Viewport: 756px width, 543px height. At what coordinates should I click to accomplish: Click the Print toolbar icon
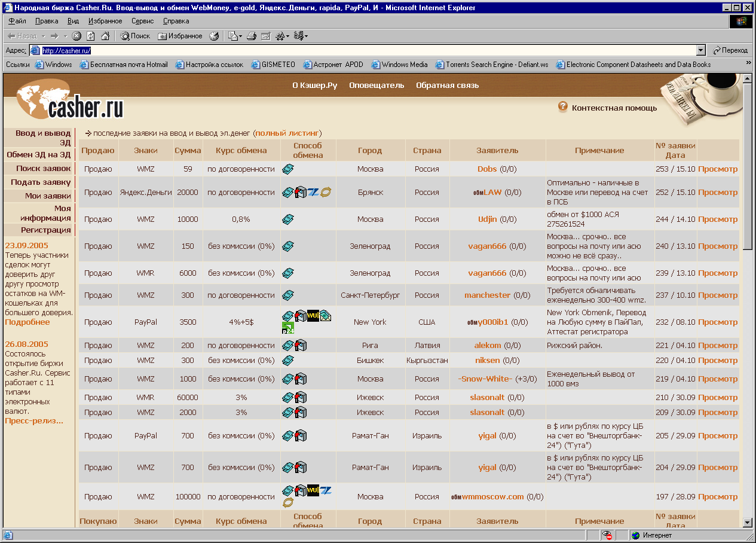[252, 36]
